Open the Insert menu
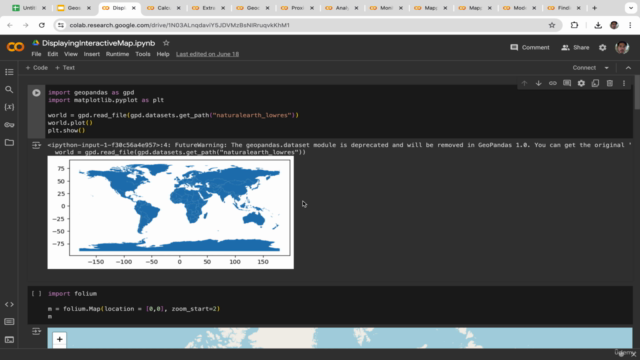Image resolution: width=640 pixels, height=360 pixels. point(91,54)
